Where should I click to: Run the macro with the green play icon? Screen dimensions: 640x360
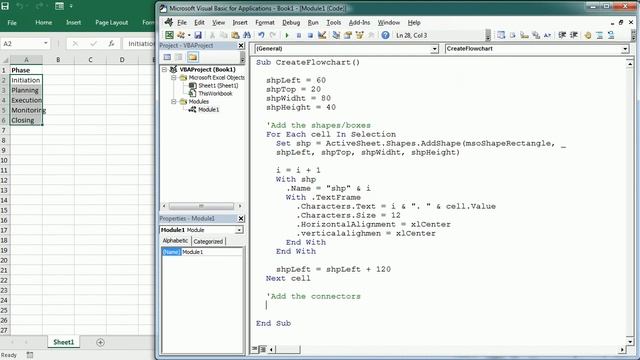tap(287, 36)
